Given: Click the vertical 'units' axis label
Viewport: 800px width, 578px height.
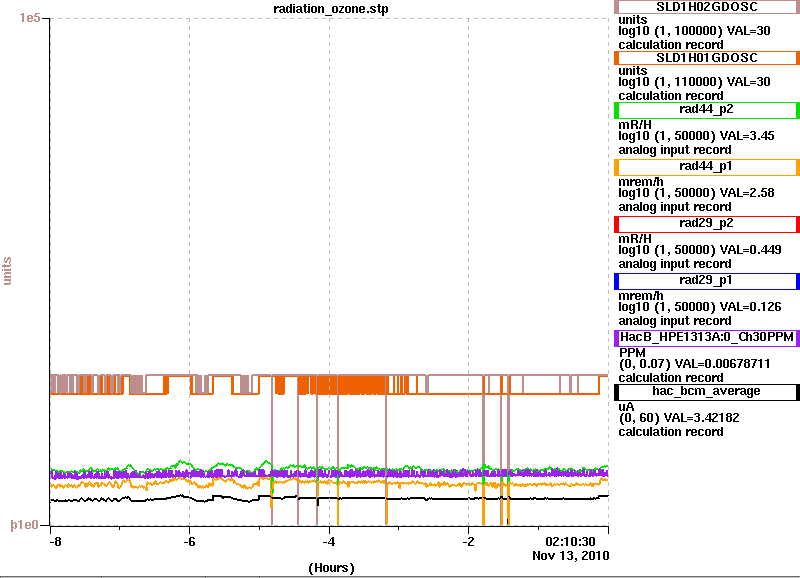Looking at the screenshot, I should (x=7, y=271).
